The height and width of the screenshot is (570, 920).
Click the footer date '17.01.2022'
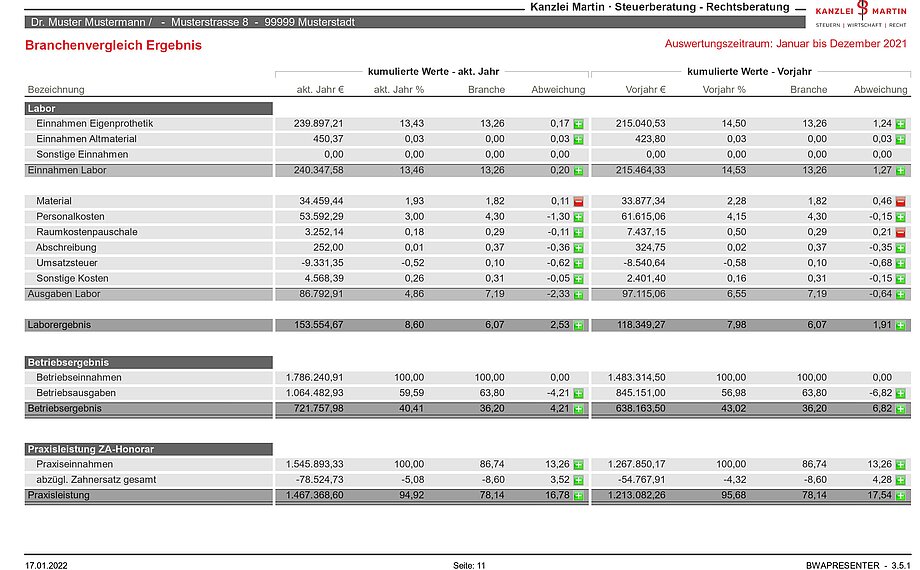(x=46, y=566)
